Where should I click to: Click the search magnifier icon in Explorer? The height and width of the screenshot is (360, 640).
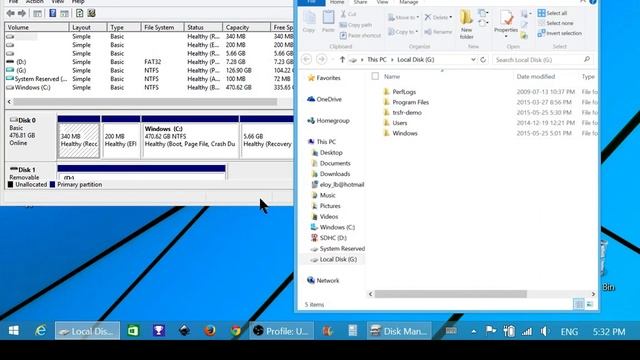[x=587, y=60]
